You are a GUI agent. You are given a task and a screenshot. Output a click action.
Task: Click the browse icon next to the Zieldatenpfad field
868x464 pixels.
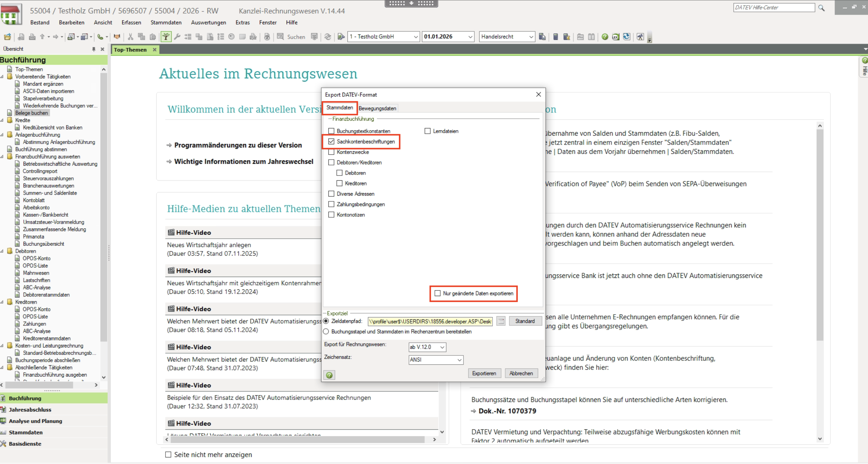[501, 321]
